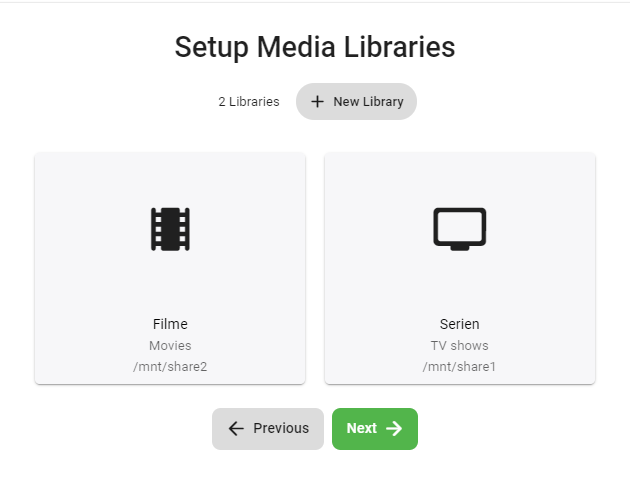Click the TV monitor icon on Serien card
Image resolution: width=630 pixels, height=499 pixels.
pyautogui.click(x=460, y=229)
